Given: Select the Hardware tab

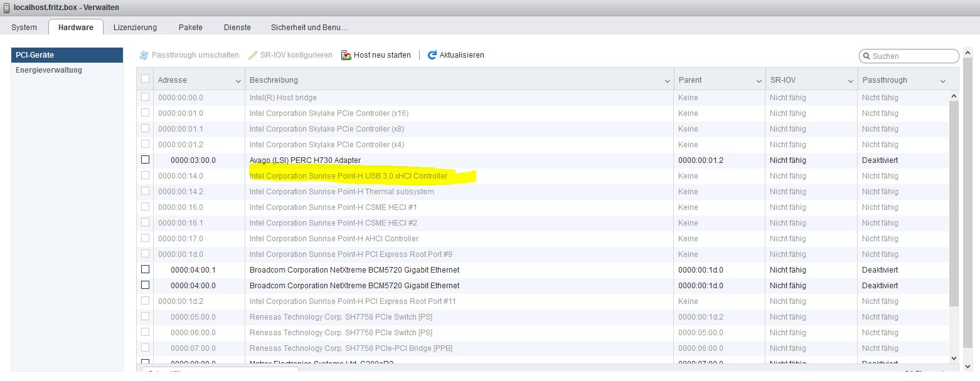Looking at the screenshot, I should click(x=76, y=28).
